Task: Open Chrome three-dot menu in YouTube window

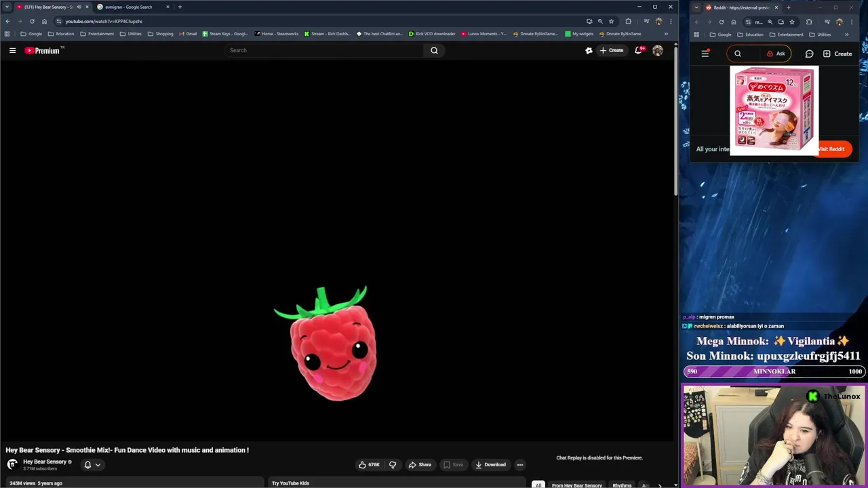Action: pyautogui.click(x=671, y=21)
